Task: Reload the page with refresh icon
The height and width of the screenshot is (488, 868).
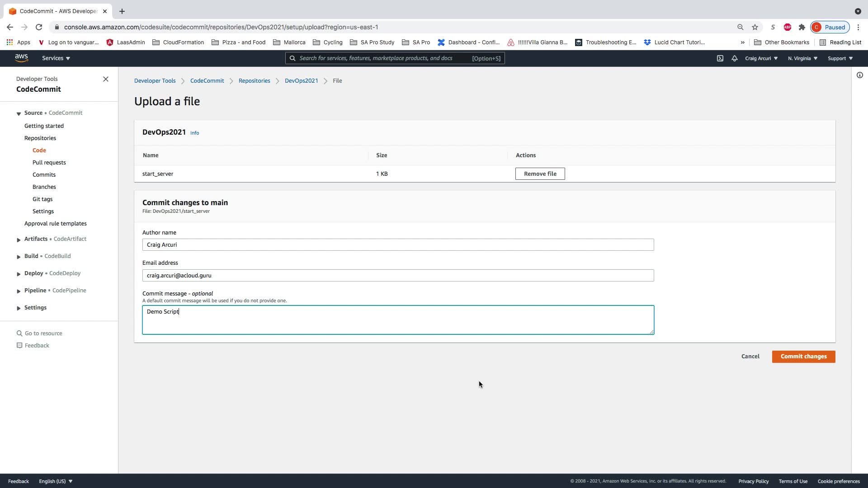Action: click(39, 27)
